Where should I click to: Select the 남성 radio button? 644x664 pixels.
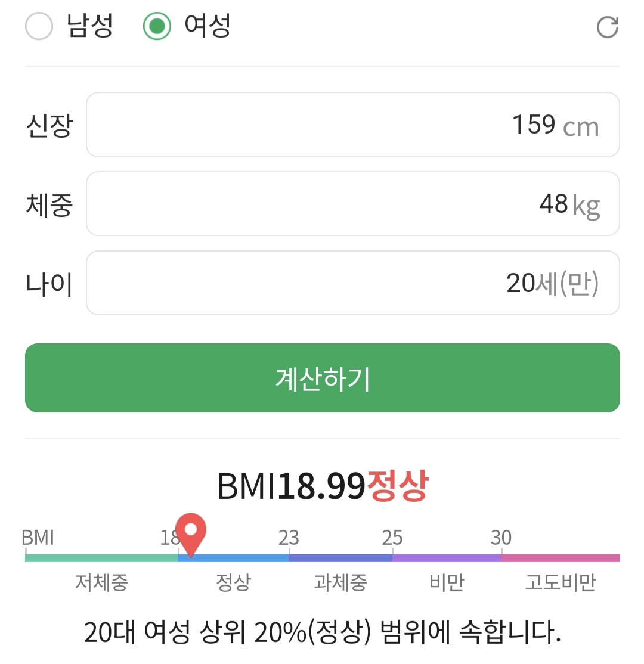[x=39, y=27]
